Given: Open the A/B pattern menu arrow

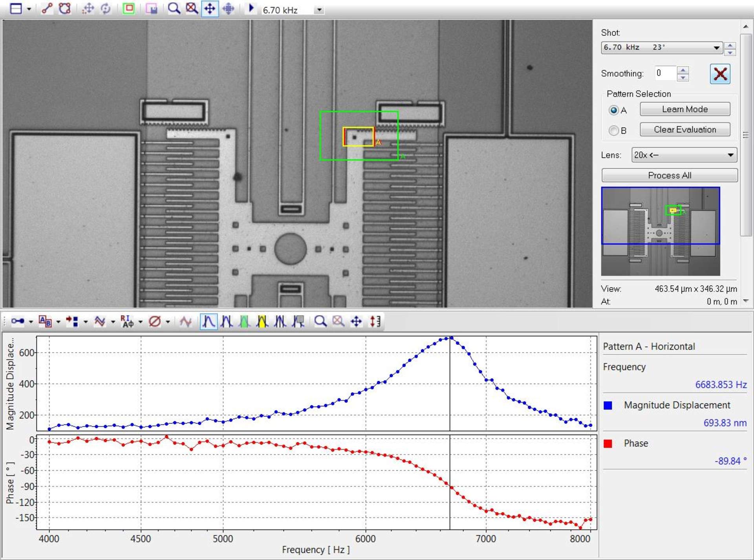Looking at the screenshot, I should tap(59, 322).
